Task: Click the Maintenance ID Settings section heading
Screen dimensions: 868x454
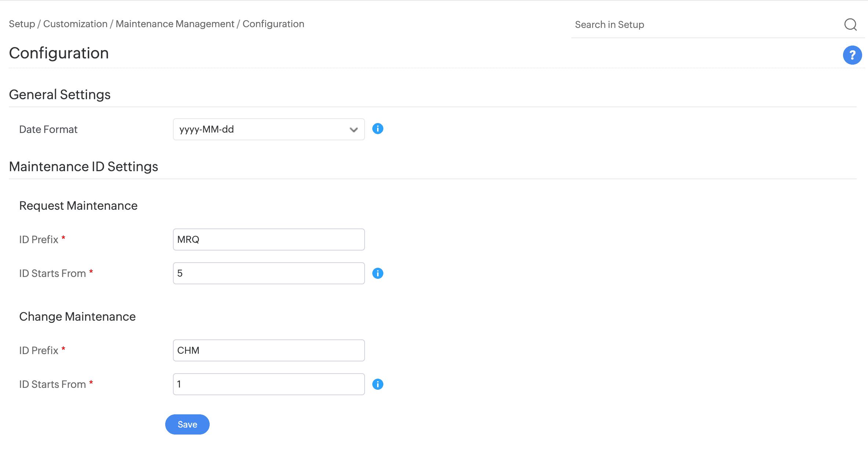Action: 83,167
